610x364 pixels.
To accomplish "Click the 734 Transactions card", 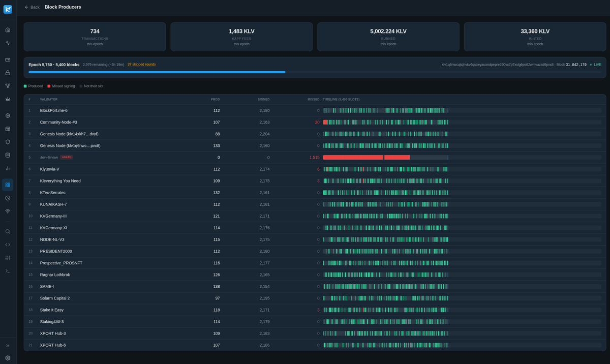I will coord(95,37).
